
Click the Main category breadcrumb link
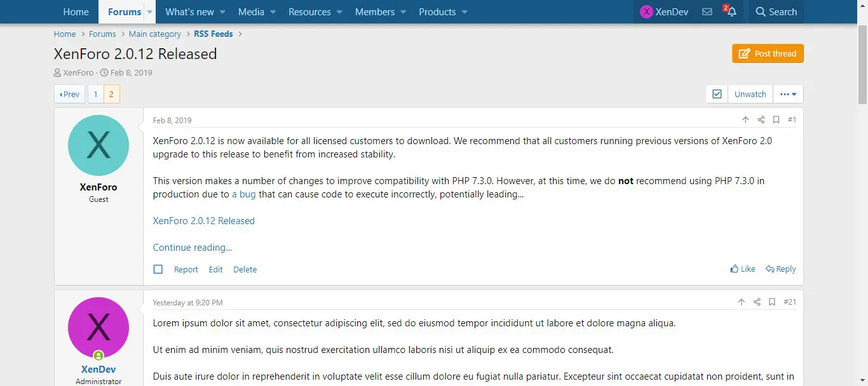click(155, 34)
